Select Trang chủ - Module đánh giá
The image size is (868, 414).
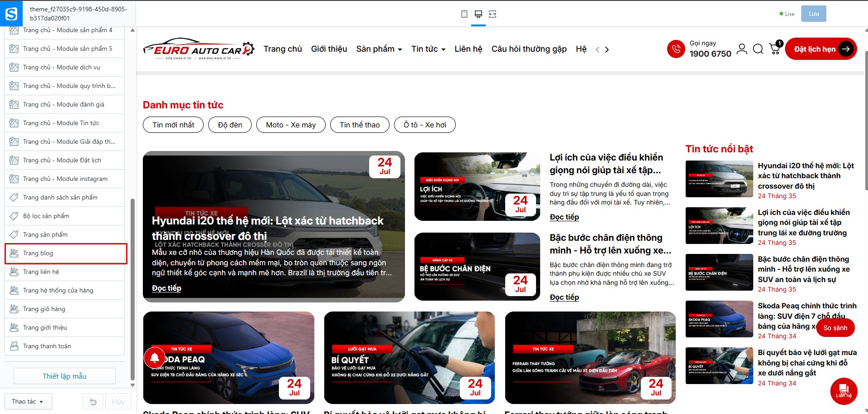click(65, 104)
